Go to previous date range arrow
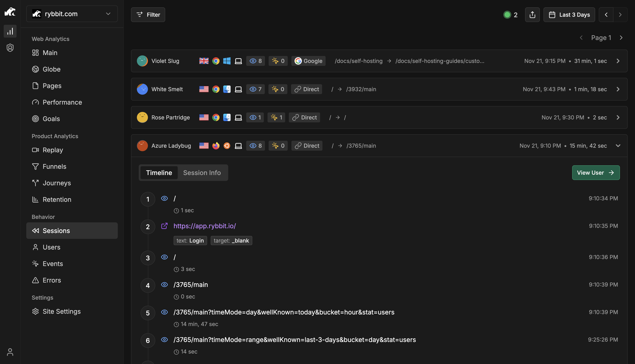Image resolution: width=635 pixels, height=364 pixels. (606, 15)
